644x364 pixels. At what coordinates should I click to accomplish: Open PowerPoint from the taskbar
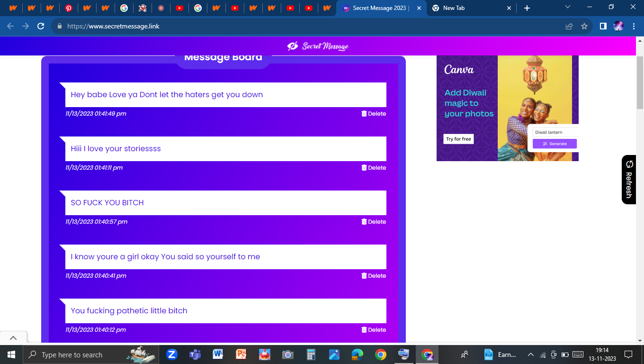[x=241, y=355]
